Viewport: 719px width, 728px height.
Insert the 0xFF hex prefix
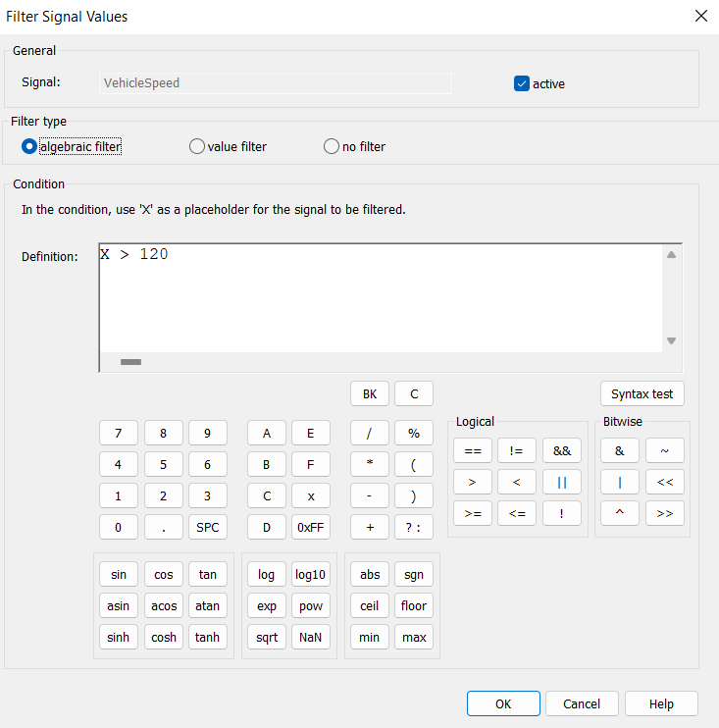point(311,527)
